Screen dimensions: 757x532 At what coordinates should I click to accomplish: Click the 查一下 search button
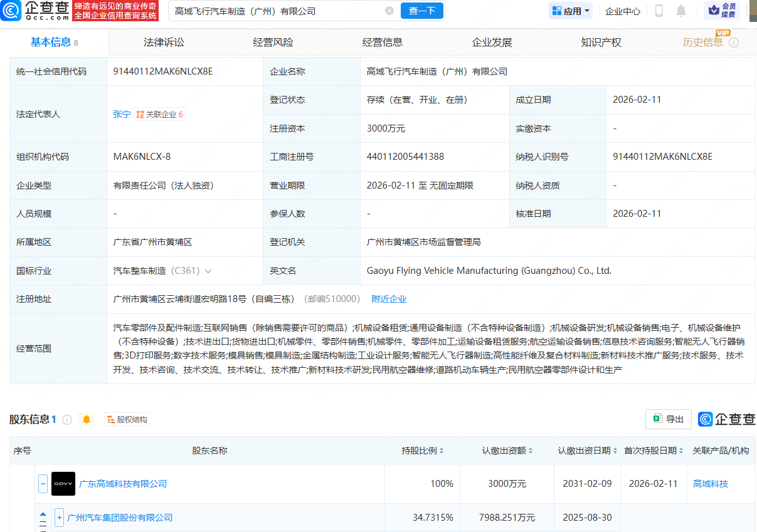click(421, 11)
